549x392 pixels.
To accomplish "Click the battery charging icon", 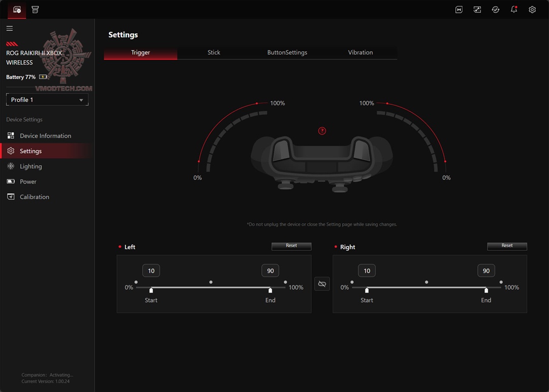I will (x=43, y=77).
